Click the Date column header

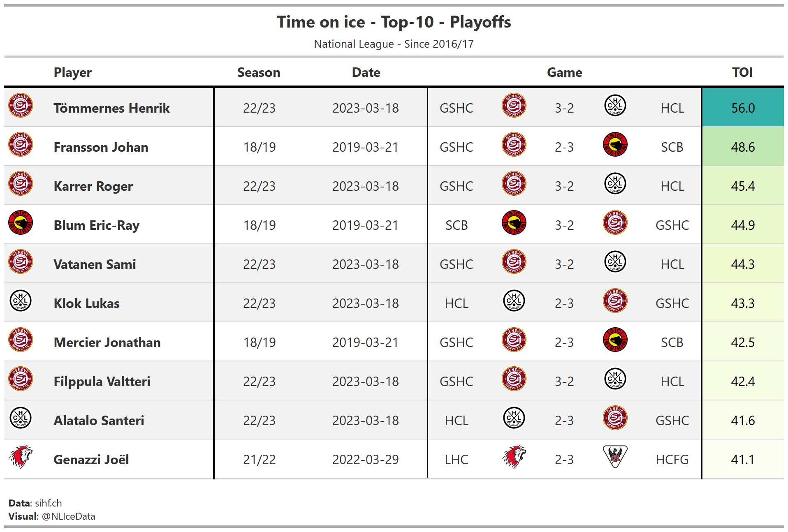pos(366,72)
